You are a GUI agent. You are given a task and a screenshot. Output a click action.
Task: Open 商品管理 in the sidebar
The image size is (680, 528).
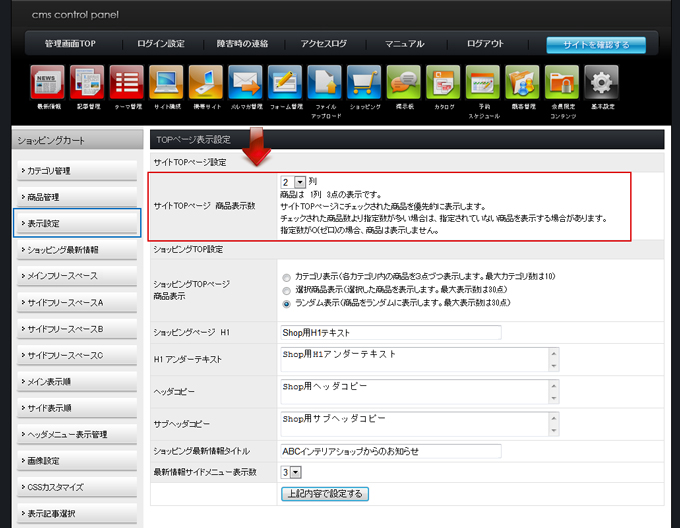tap(78, 197)
